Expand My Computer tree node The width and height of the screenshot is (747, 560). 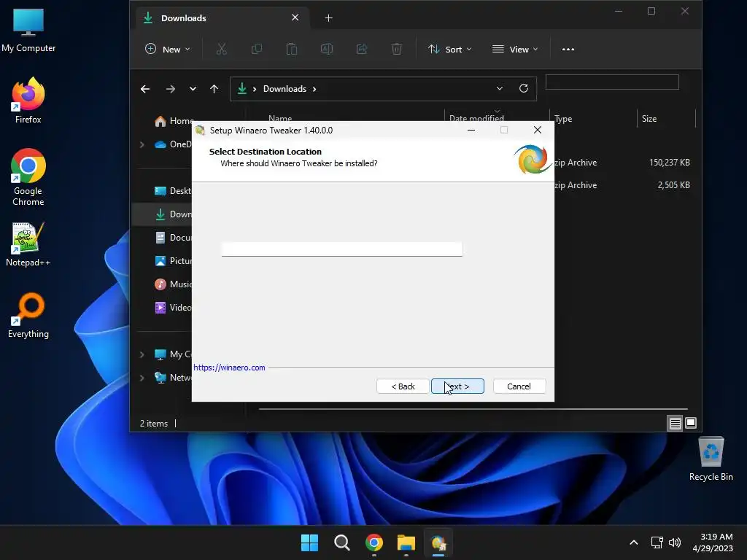[142, 354]
